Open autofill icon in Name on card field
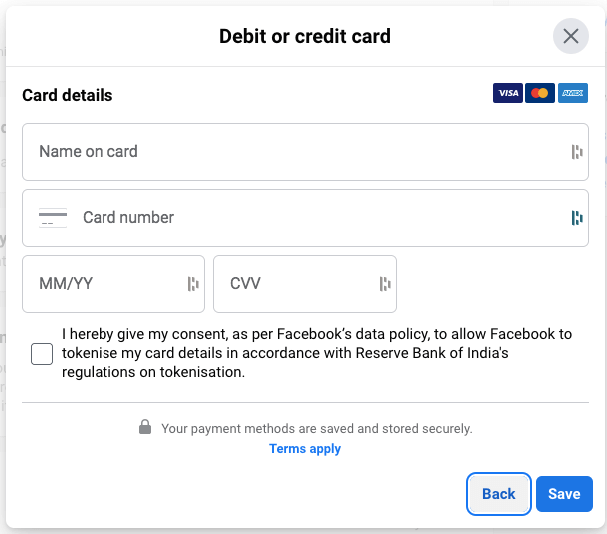The width and height of the screenshot is (607, 534). pyautogui.click(x=577, y=152)
